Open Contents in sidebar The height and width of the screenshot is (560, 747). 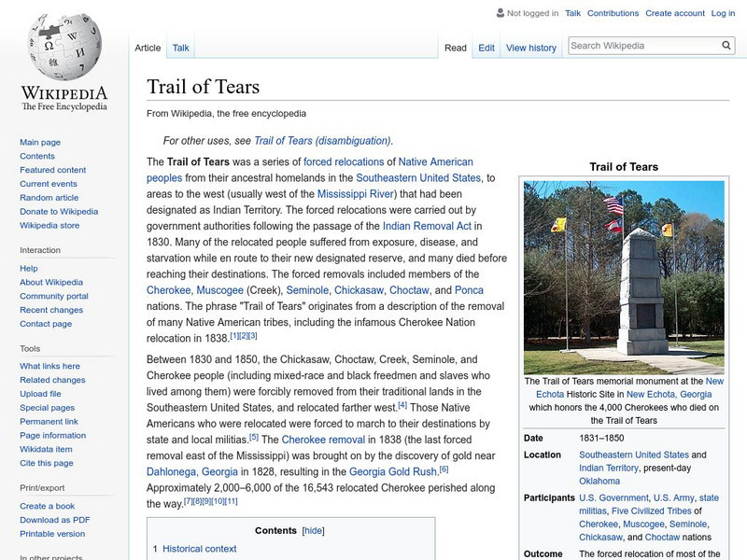click(37, 156)
